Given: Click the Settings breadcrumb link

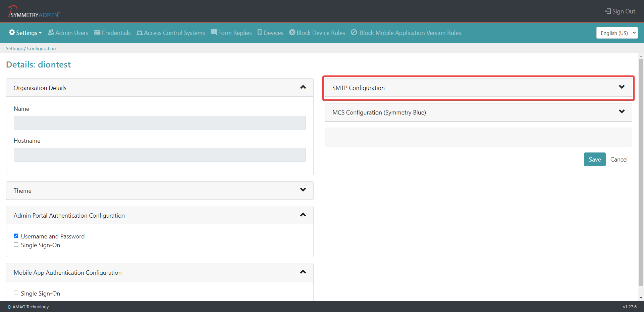Looking at the screenshot, I should point(14,48).
